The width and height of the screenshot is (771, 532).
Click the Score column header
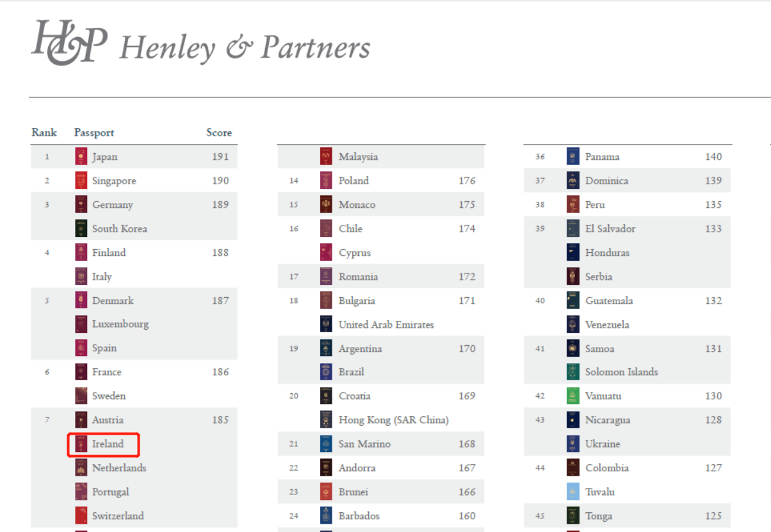point(219,133)
